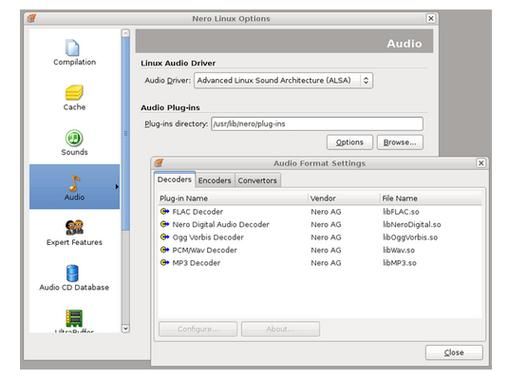Open the Audio Driver combo box
The width and height of the screenshot is (527, 379).
pyautogui.click(x=283, y=81)
